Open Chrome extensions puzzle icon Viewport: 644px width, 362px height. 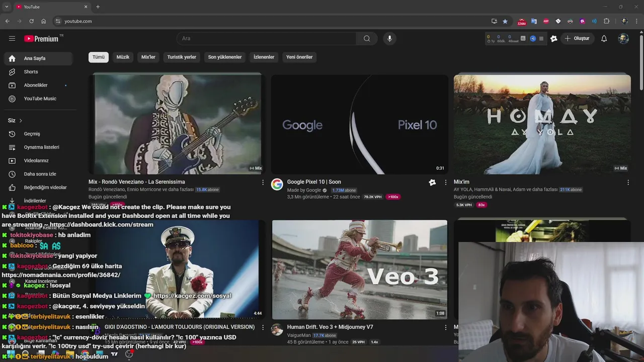pos(606,21)
